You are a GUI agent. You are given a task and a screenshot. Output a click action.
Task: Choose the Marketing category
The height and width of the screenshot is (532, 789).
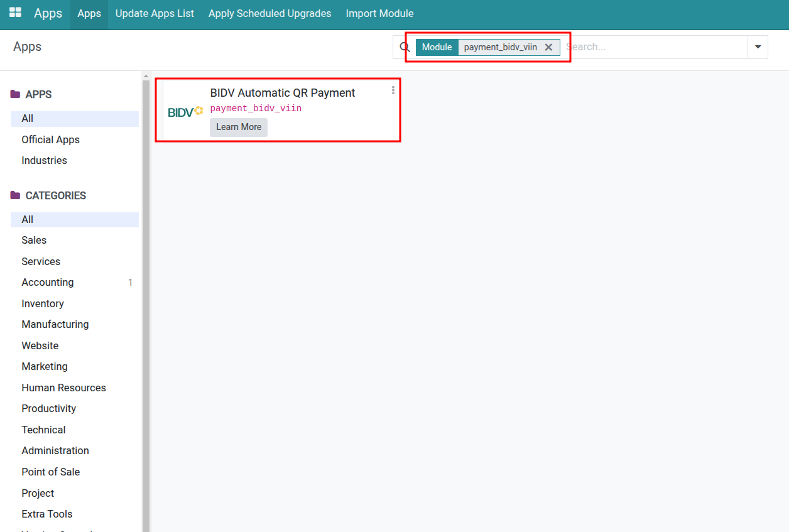[75, 366]
